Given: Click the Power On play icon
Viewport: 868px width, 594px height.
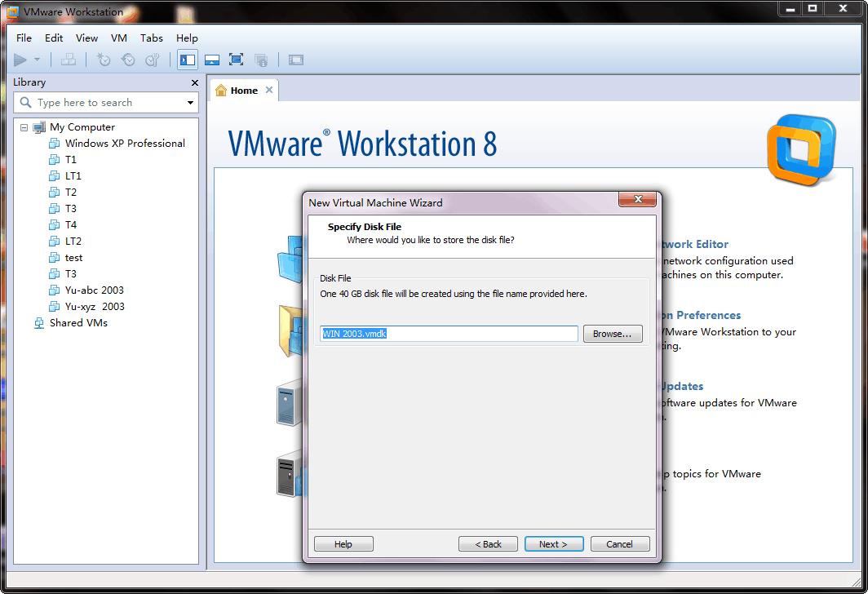Looking at the screenshot, I should (20, 60).
